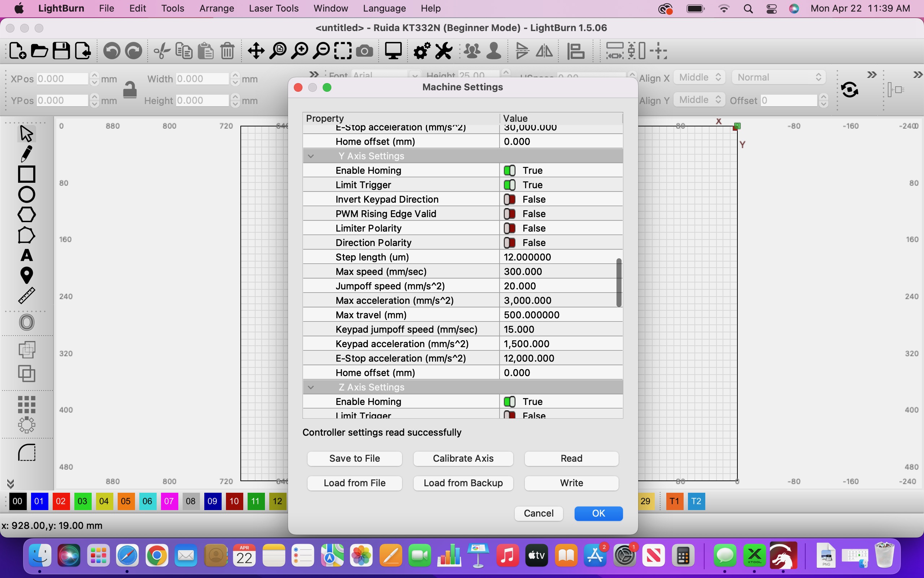Open a file with the folder icon
Viewport: 924px width, 578px height.
39,51
